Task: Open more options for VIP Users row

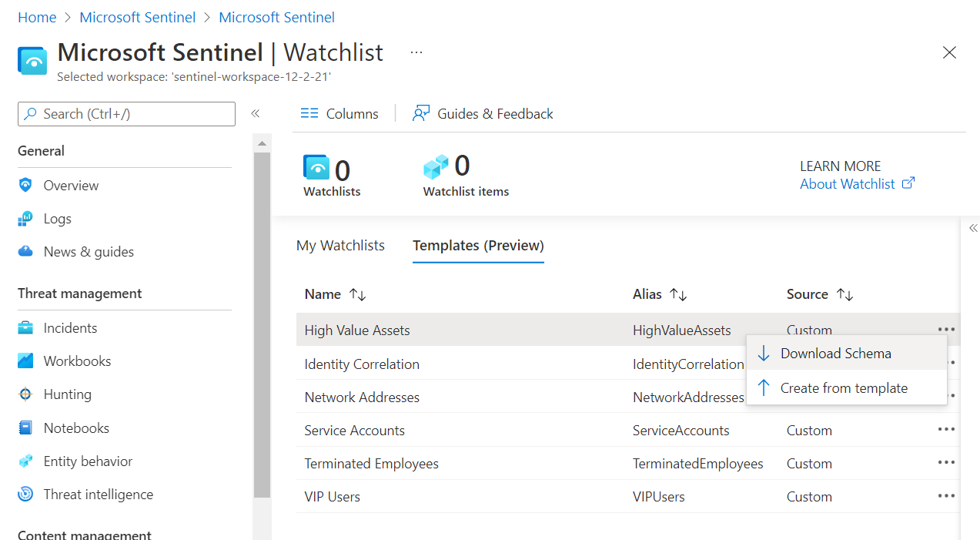Action: pyautogui.click(x=946, y=496)
